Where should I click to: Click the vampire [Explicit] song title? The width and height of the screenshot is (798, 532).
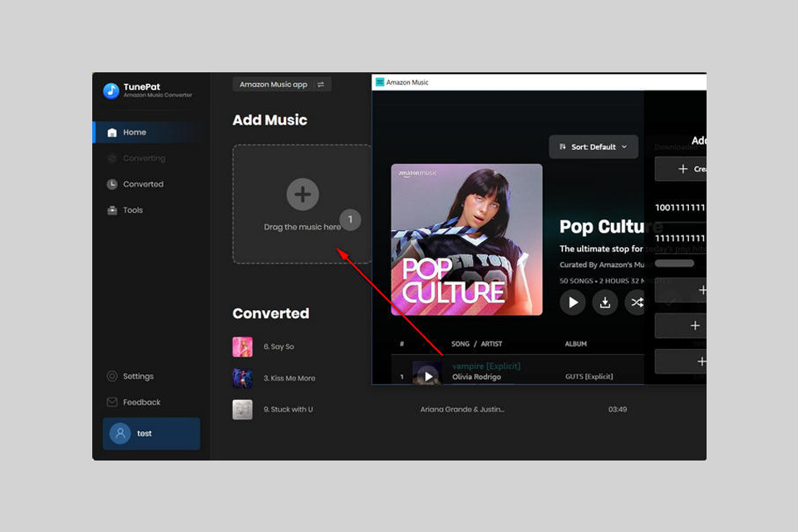486,366
